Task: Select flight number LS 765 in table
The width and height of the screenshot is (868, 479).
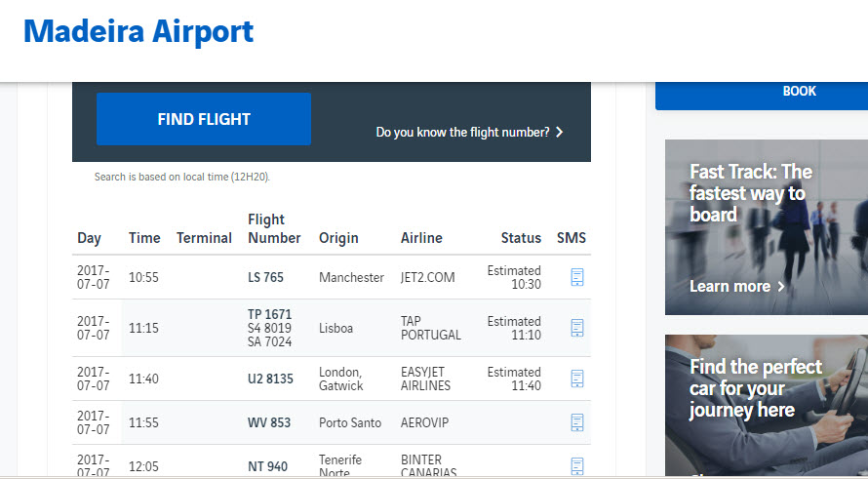Action: point(265,277)
